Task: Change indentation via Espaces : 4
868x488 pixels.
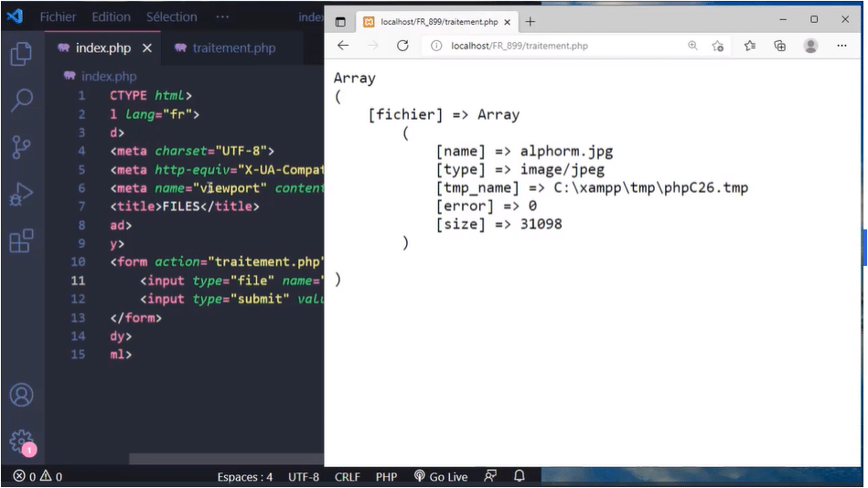Action: (x=245, y=477)
